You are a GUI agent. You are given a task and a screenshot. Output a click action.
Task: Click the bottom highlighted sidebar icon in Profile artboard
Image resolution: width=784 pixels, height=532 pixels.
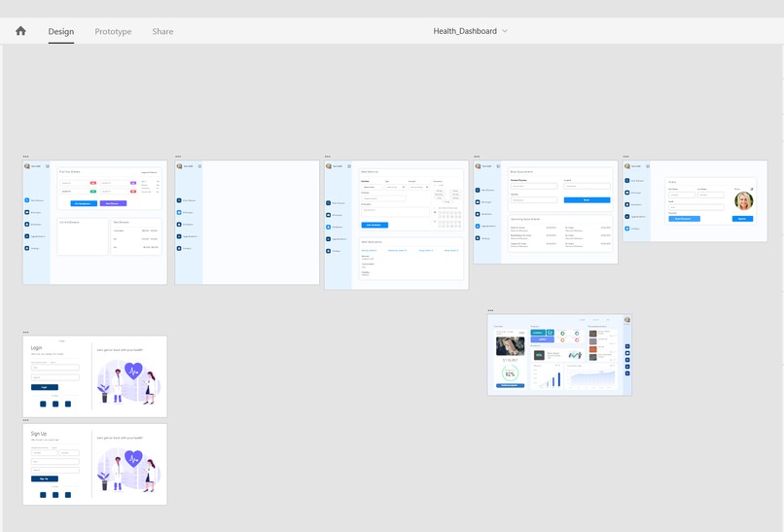tap(627, 229)
